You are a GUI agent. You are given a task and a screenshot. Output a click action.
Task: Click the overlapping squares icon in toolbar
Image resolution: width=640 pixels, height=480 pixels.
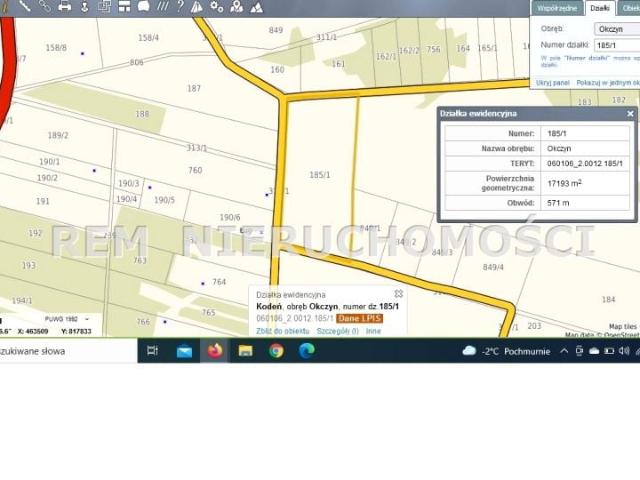105,6
